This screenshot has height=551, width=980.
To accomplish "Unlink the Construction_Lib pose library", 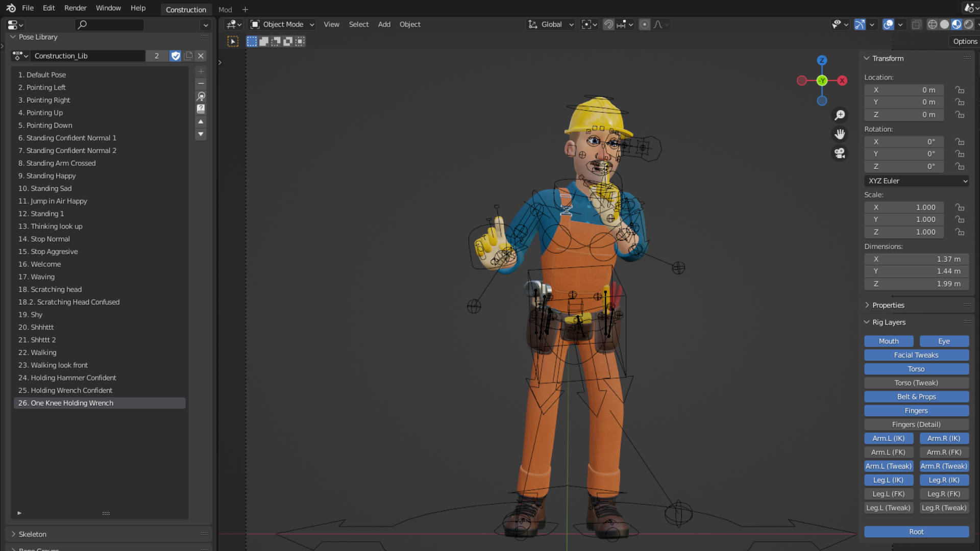I will pyautogui.click(x=201, y=56).
